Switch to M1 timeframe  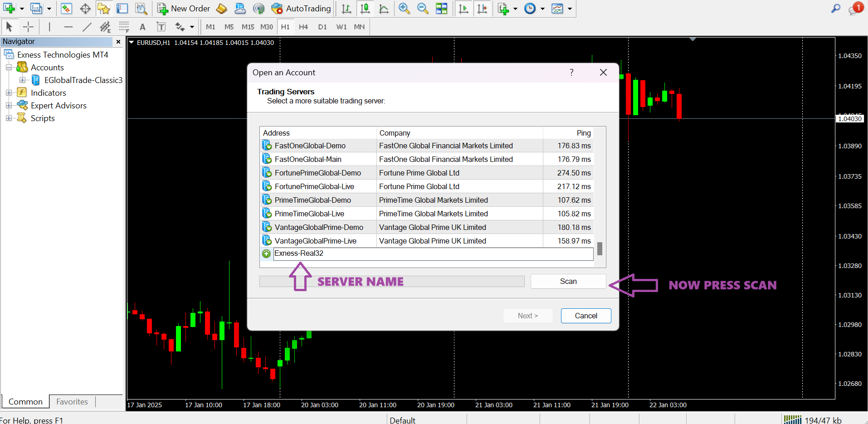[210, 27]
